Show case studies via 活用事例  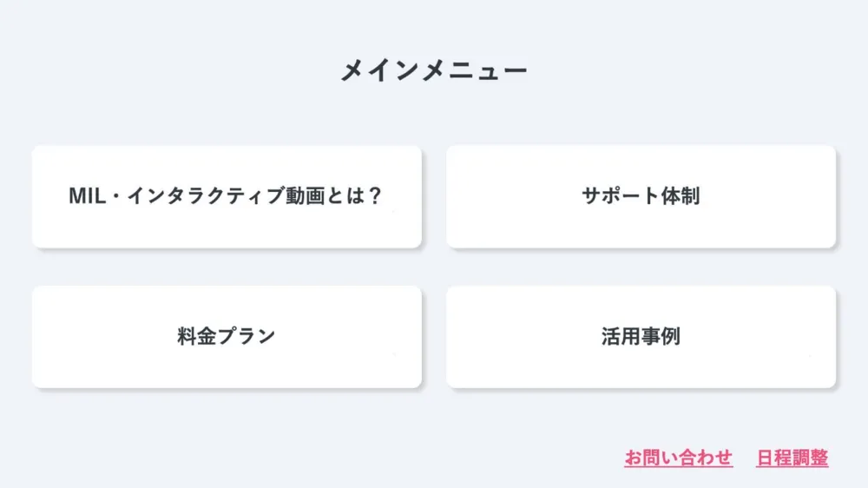click(641, 337)
